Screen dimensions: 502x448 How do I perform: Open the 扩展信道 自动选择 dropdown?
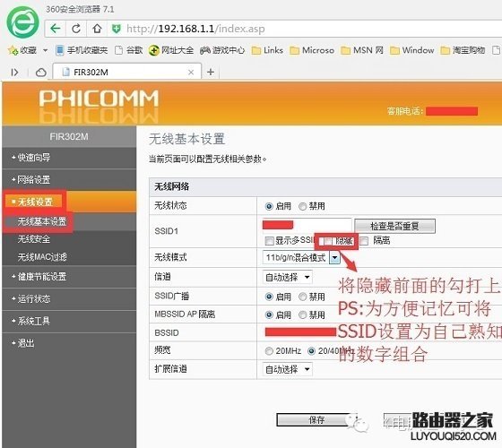288,369
